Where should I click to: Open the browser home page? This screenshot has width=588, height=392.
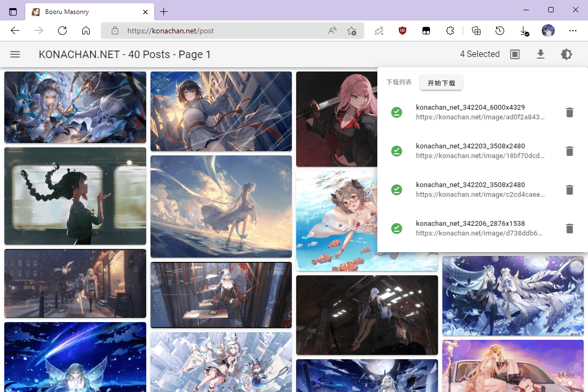pos(86,31)
